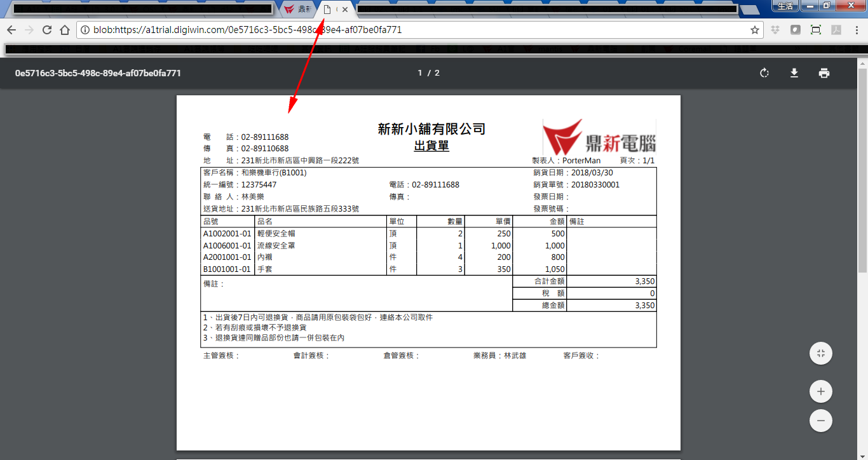Click the 生活 label in the title bar
This screenshot has width=868, height=460.
tap(785, 6)
